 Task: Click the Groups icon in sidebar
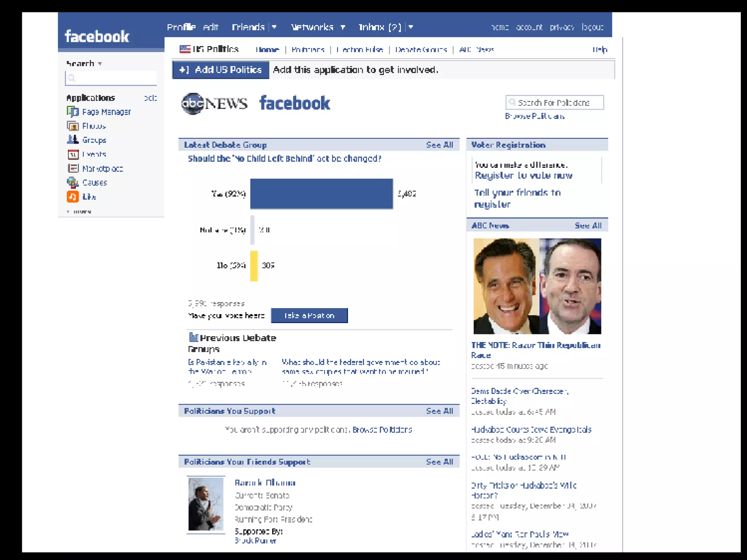coord(73,140)
